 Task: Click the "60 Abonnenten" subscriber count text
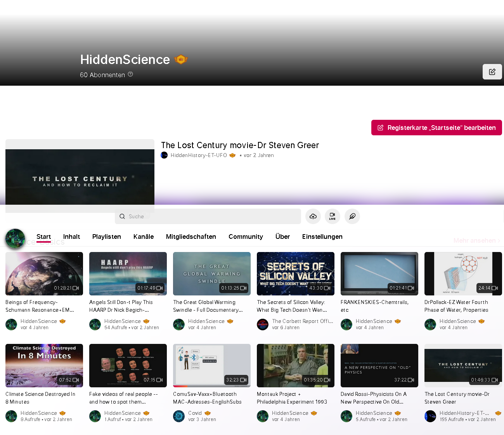click(x=102, y=75)
